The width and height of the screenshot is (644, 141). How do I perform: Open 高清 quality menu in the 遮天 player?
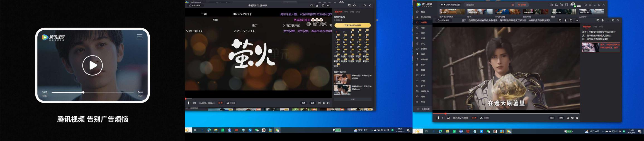pos(552,118)
